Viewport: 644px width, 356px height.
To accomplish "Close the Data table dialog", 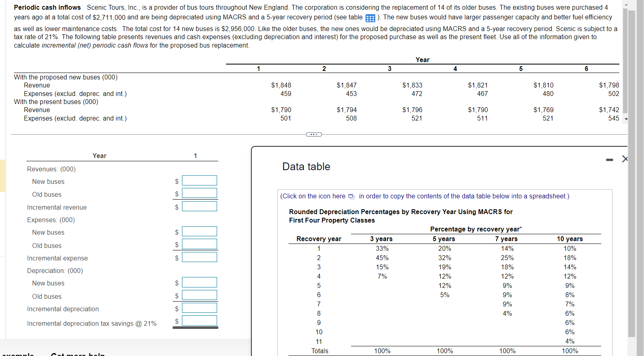I will pyautogui.click(x=625, y=159).
